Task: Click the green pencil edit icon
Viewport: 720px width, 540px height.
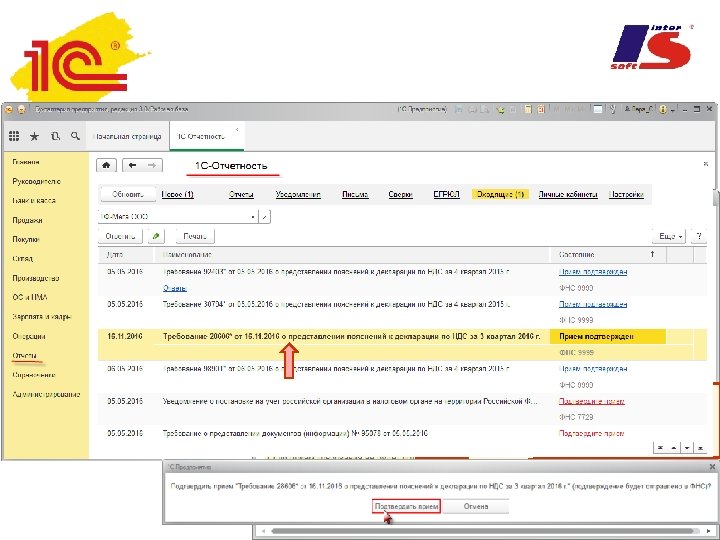Action: click(x=156, y=236)
